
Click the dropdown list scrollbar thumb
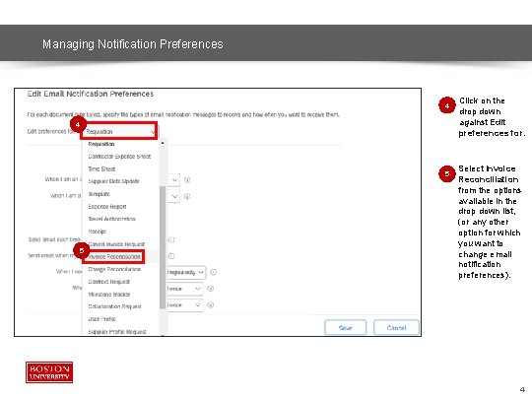tap(163, 247)
